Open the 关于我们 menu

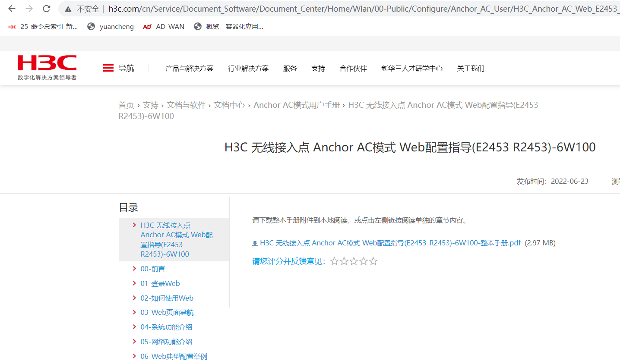tap(471, 69)
